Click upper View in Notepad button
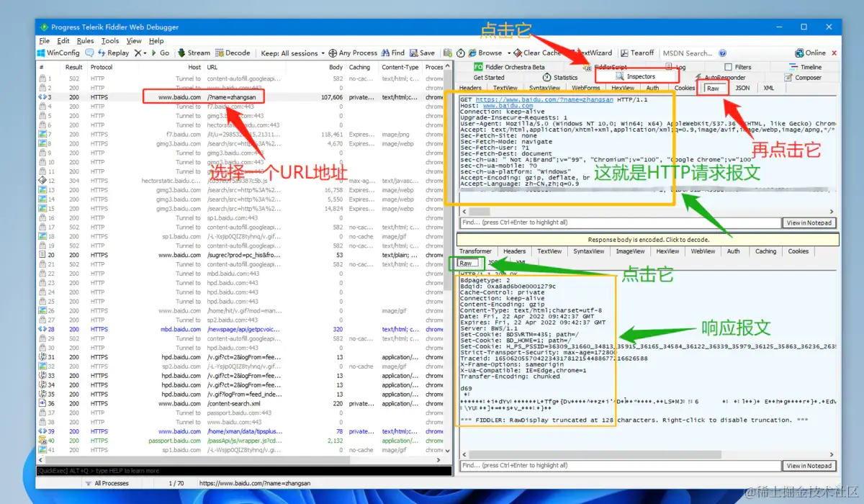Image resolution: width=864 pixels, height=504 pixels. point(809,222)
